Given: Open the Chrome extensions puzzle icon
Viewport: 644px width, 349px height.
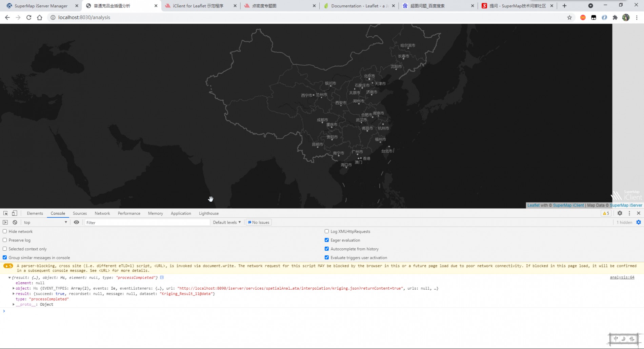Looking at the screenshot, I should [x=615, y=17].
